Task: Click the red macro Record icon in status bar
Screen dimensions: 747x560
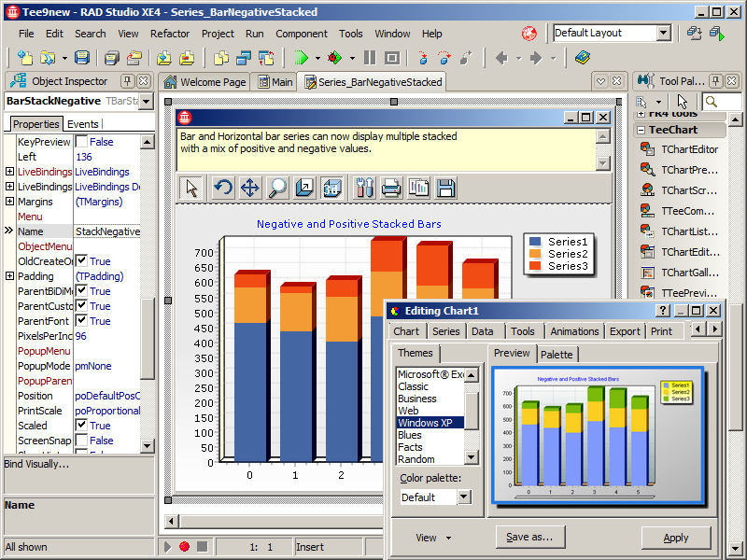Action: click(184, 547)
